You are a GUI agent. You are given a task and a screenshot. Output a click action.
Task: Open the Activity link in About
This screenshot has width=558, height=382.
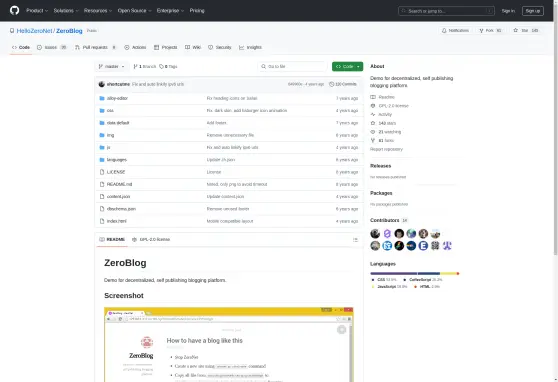(x=381, y=115)
